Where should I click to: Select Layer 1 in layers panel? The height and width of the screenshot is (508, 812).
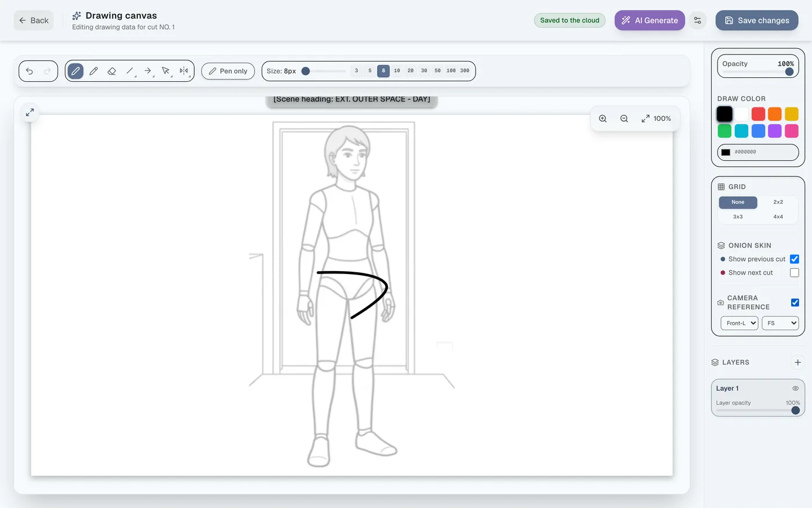coord(757,398)
